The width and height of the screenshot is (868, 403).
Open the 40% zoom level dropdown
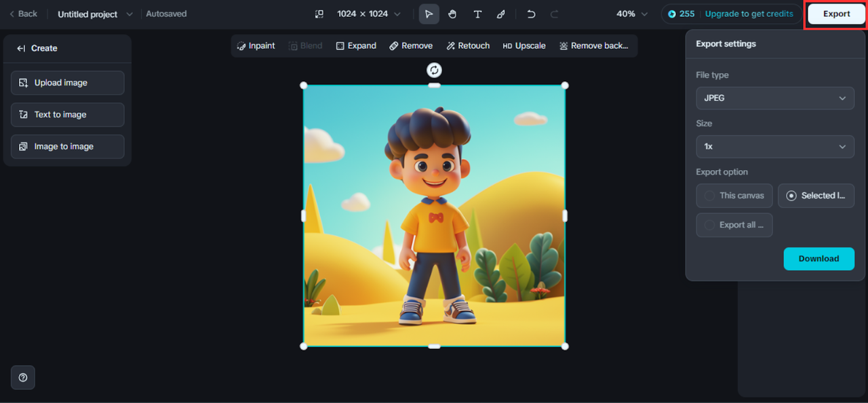click(631, 14)
